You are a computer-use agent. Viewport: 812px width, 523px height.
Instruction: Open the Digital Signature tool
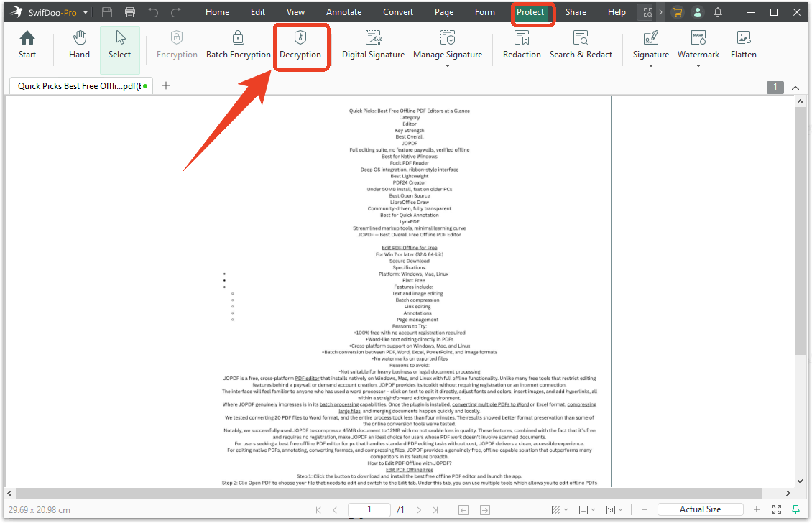click(373, 45)
